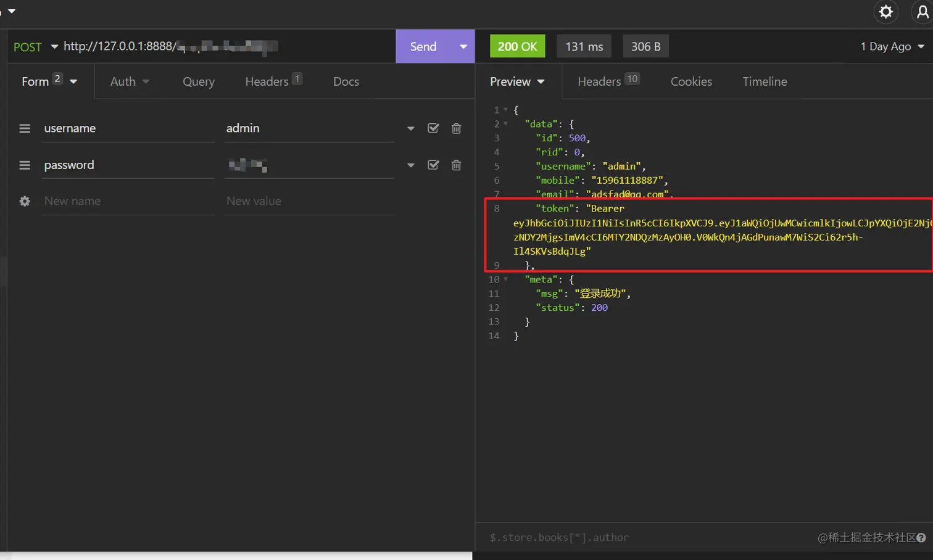Switch to the request Headers tab
933x560 pixels.
point(273,81)
